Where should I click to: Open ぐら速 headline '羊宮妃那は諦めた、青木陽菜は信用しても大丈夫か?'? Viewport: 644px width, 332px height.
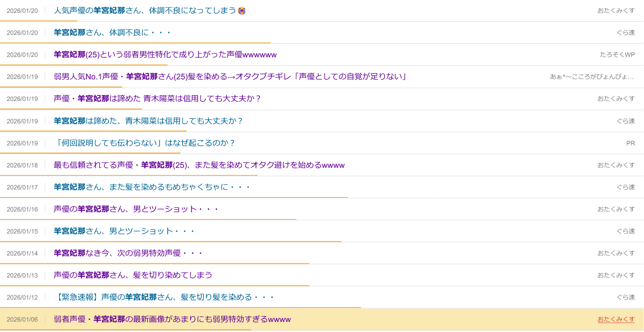[148, 121]
